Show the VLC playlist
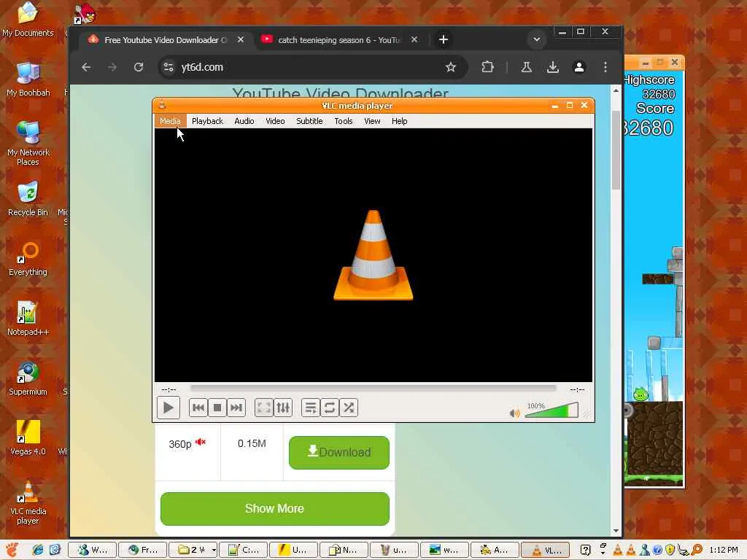The height and width of the screenshot is (560, 747). coord(311,408)
